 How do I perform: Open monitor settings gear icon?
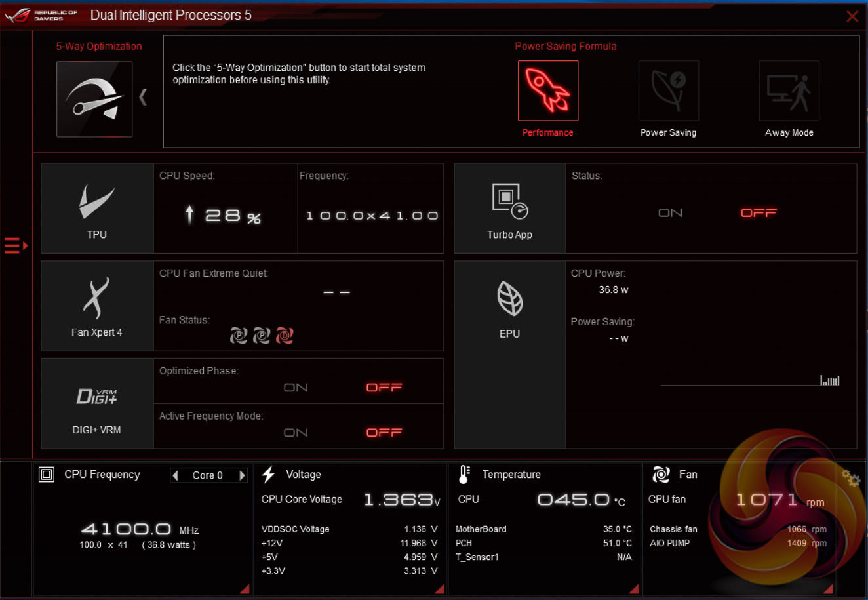point(850,479)
